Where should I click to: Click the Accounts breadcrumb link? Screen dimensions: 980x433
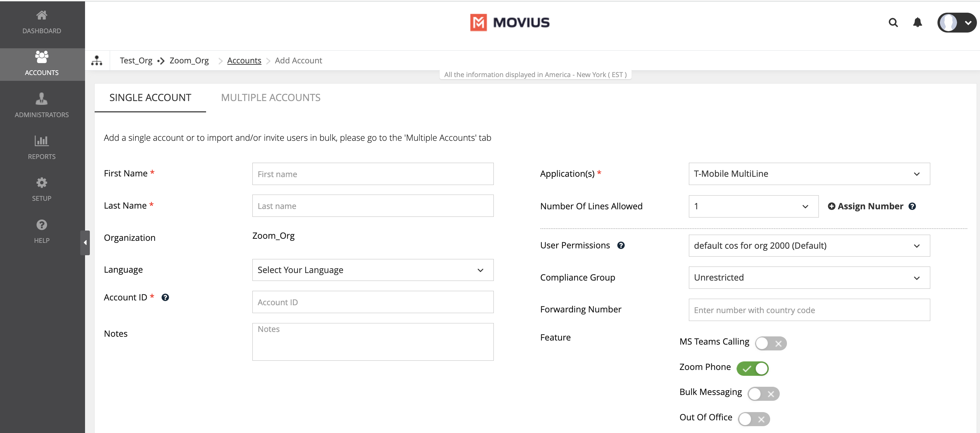[244, 60]
